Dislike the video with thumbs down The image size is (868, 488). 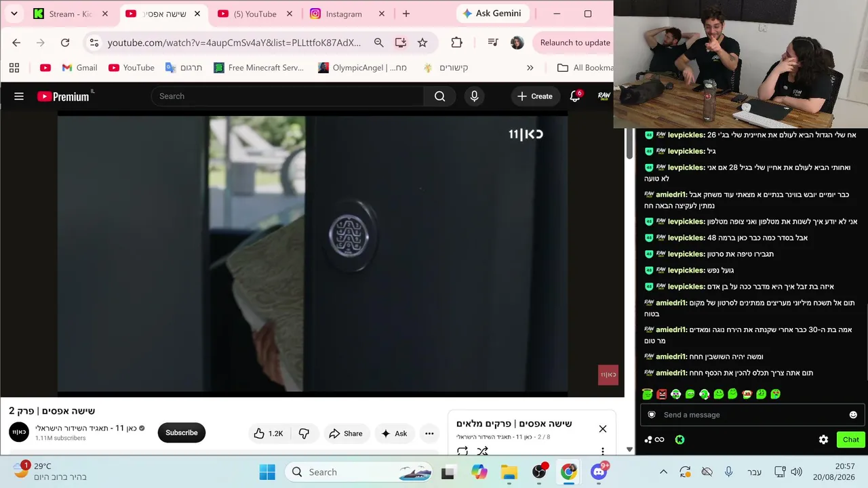[x=304, y=434]
